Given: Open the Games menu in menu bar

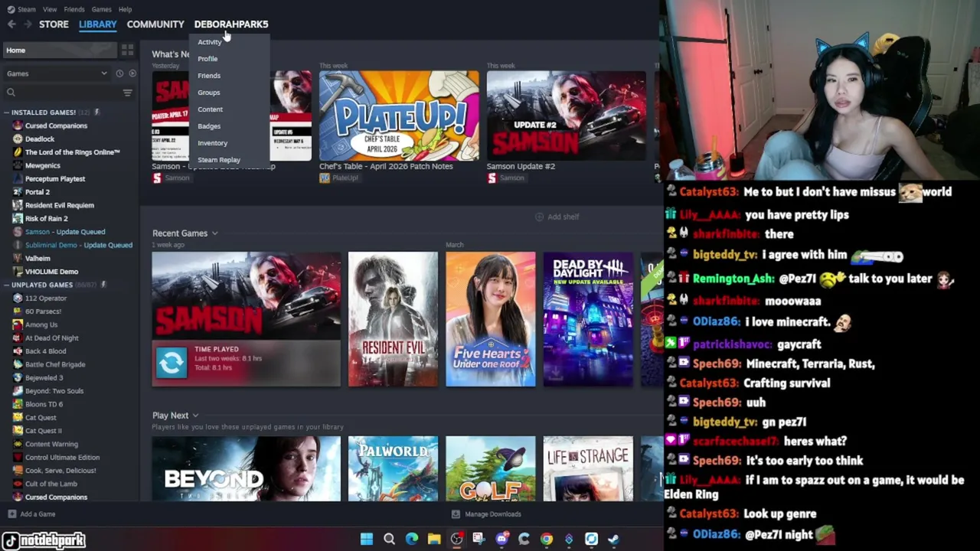Looking at the screenshot, I should click(x=101, y=9).
